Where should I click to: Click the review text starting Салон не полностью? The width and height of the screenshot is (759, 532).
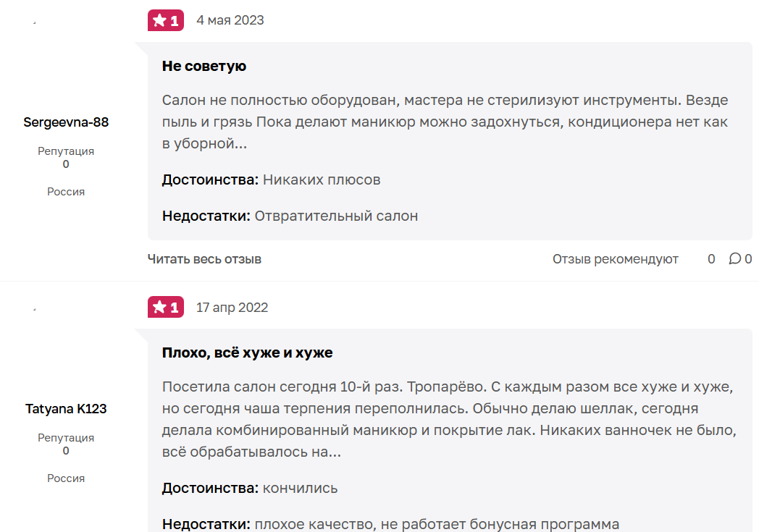pyautogui.click(x=445, y=122)
